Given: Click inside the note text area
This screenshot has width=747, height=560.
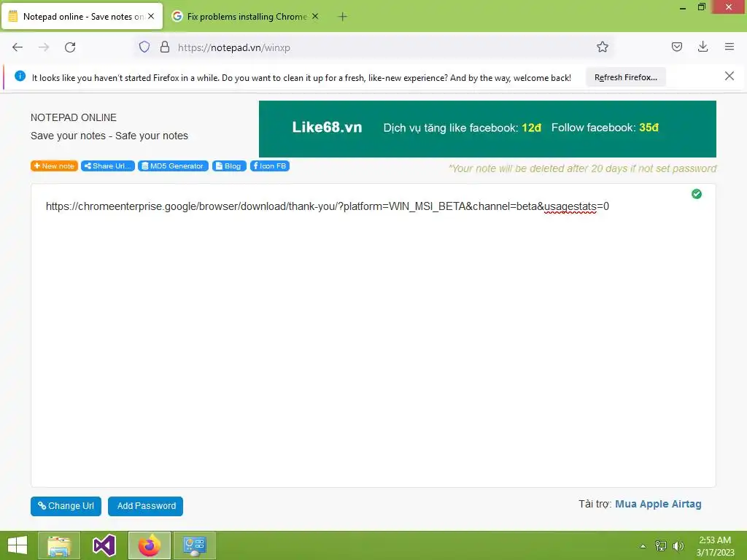Looking at the screenshot, I should (x=373, y=335).
